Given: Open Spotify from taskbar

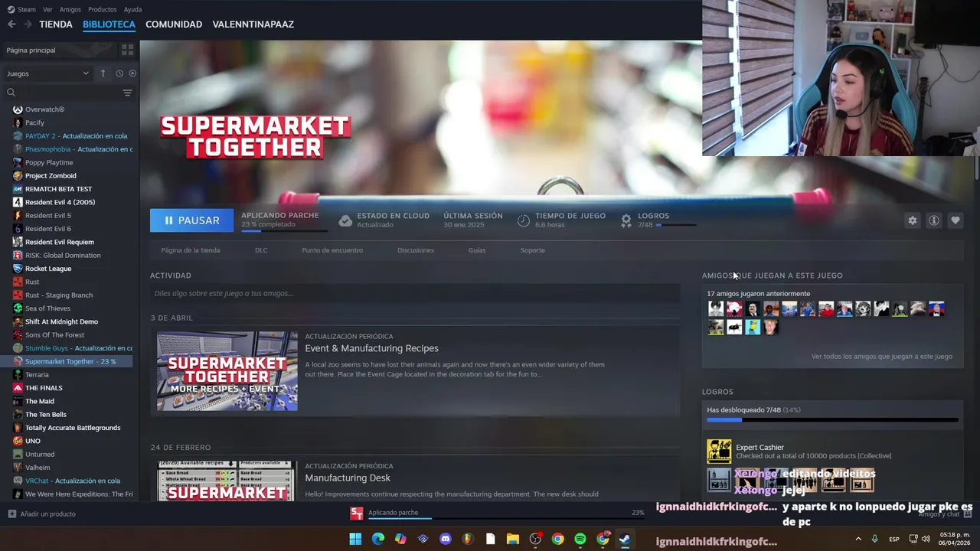Looking at the screenshot, I should tap(580, 539).
